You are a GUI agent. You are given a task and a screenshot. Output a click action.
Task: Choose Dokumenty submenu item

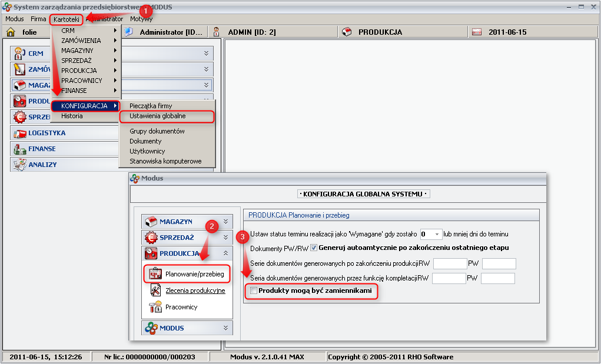pyautogui.click(x=167, y=141)
